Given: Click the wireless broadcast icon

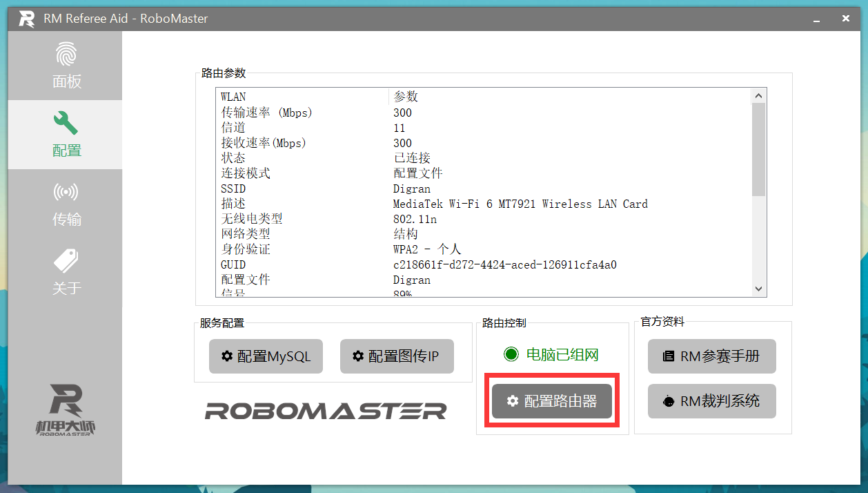Looking at the screenshot, I should (x=66, y=192).
